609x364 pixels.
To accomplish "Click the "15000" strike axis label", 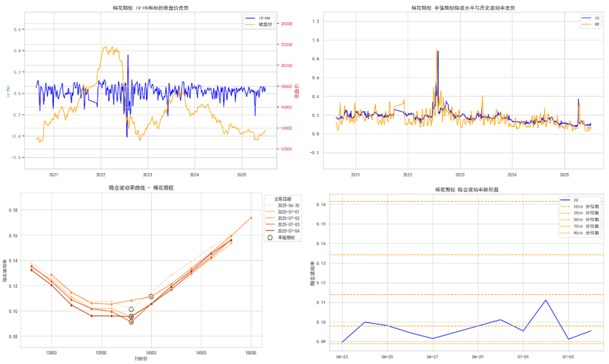I will point(251,353).
